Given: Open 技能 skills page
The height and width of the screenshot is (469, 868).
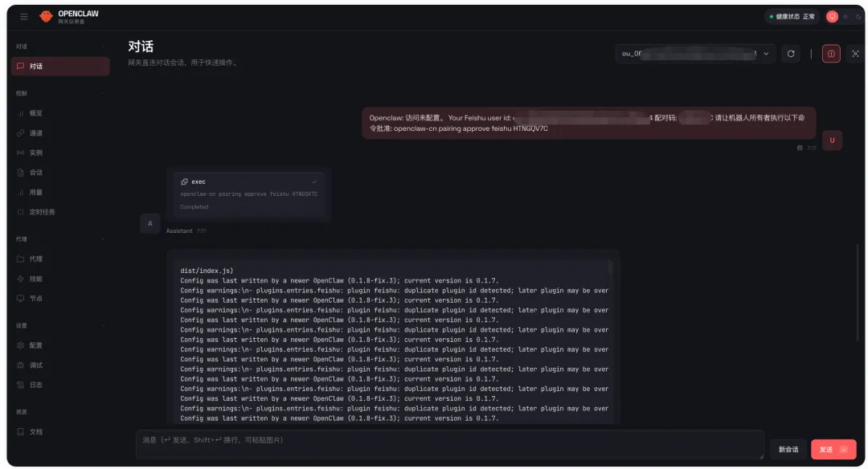Looking at the screenshot, I should [x=60, y=279].
